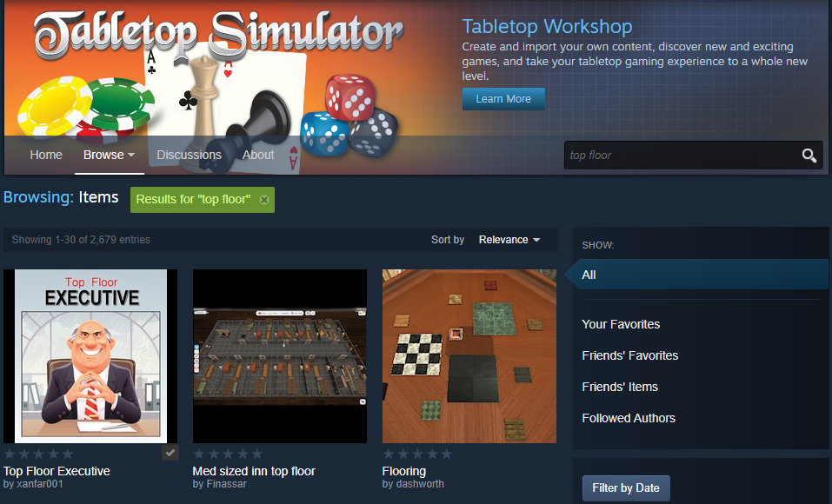Open the Filter by Date selector
This screenshot has height=504, width=832.
[626, 488]
